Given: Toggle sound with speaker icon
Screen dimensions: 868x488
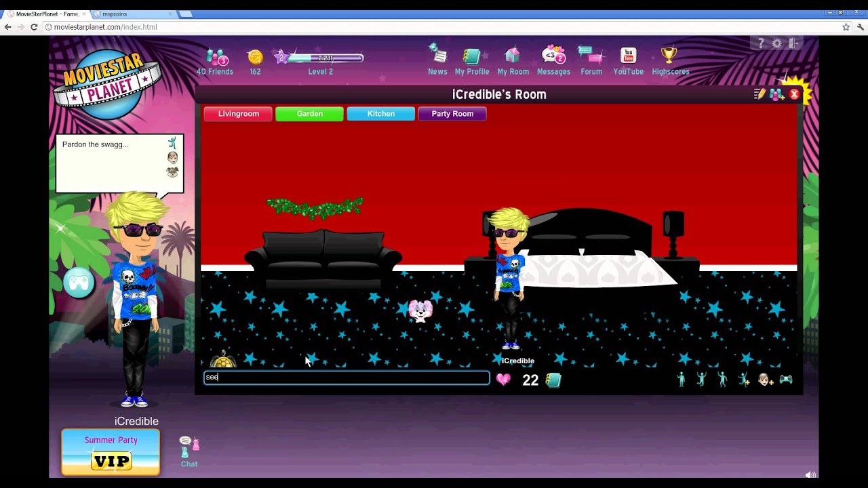Looking at the screenshot, I should click(x=810, y=475).
